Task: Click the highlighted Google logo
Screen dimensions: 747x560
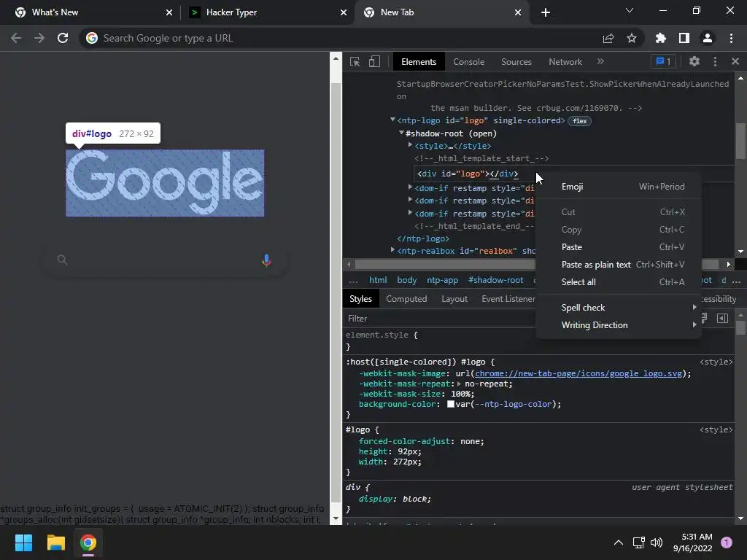Action: 165,183
